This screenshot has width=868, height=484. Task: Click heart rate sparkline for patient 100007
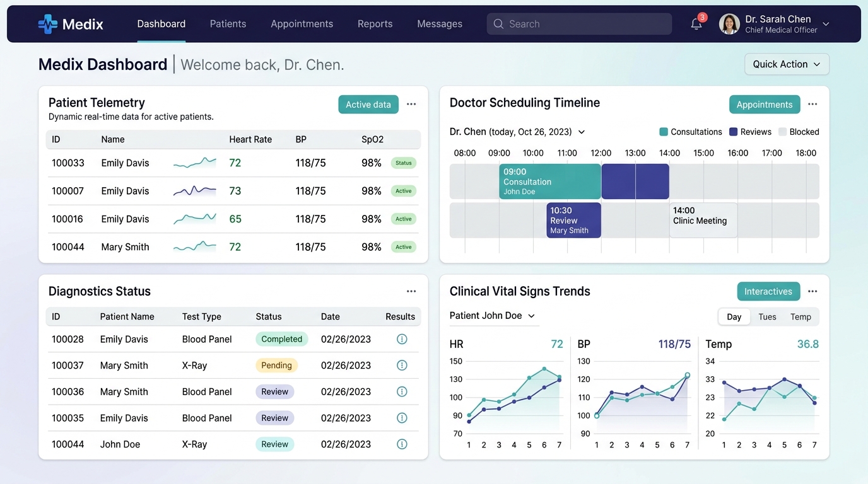195,190
